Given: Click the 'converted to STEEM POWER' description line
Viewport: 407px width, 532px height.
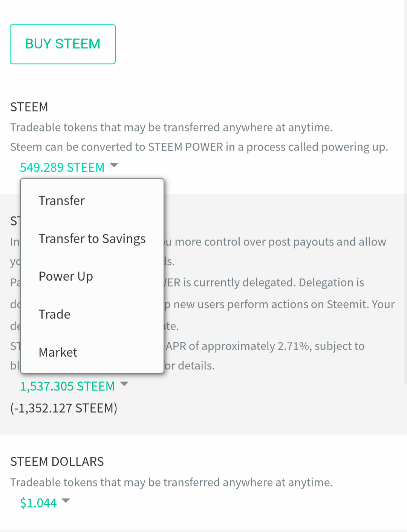Looking at the screenshot, I should coord(199,147).
